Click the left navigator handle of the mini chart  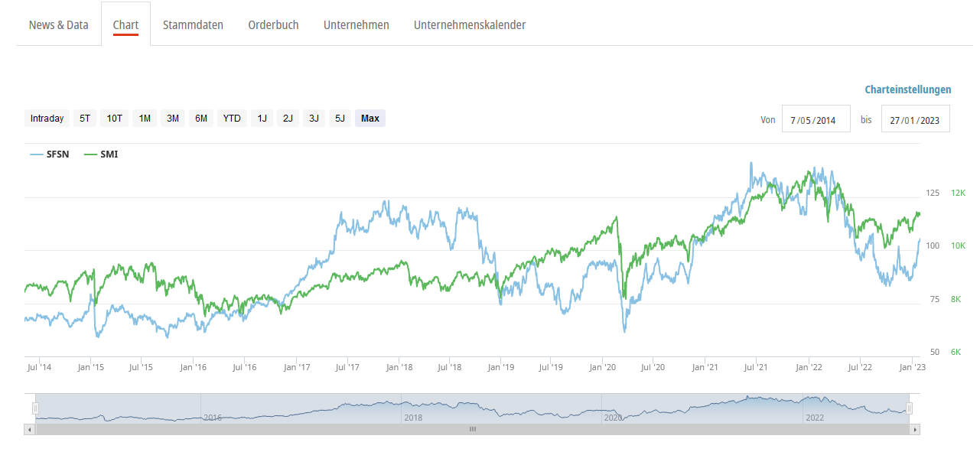coord(34,407)
